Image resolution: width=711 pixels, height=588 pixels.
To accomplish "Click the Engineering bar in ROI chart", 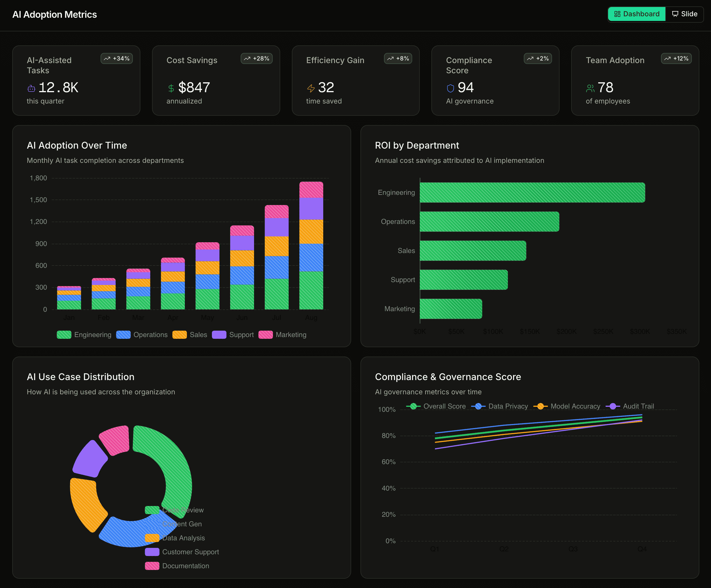I will pyautogui.click(x=532, y=193).
